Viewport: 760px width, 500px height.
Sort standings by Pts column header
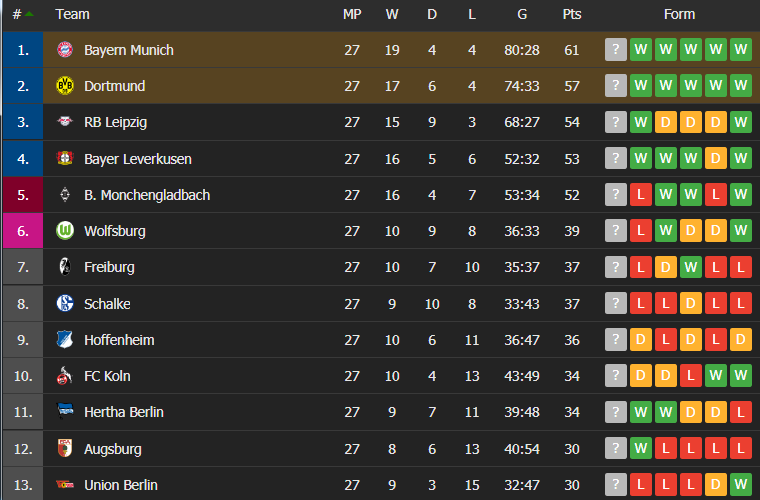(572, 15)
